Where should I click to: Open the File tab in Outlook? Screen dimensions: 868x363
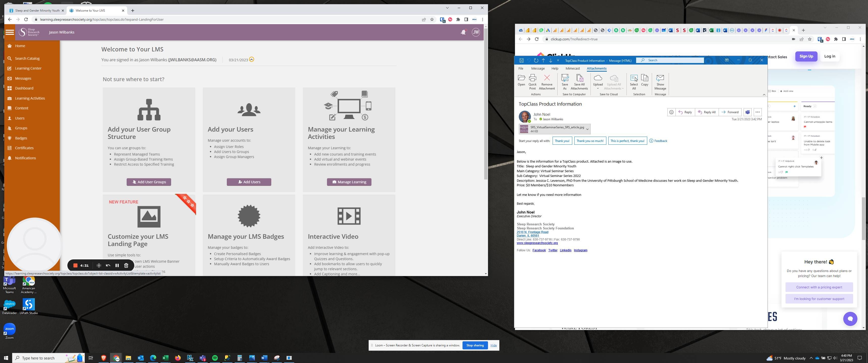pos(521,68)
